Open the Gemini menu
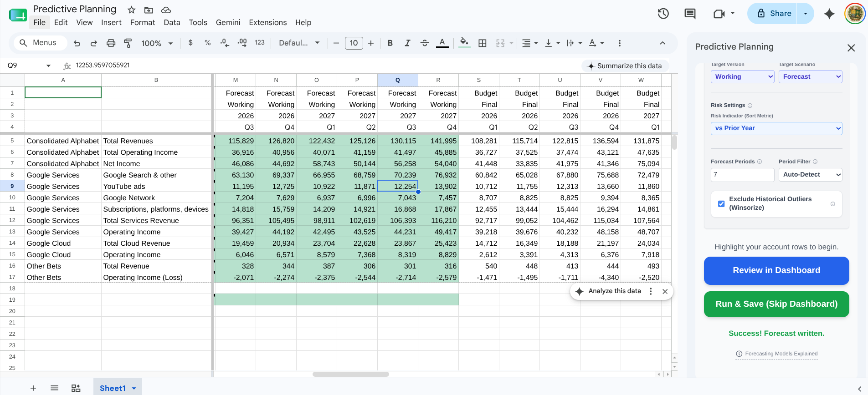868x395 pixels. point(228,22)
